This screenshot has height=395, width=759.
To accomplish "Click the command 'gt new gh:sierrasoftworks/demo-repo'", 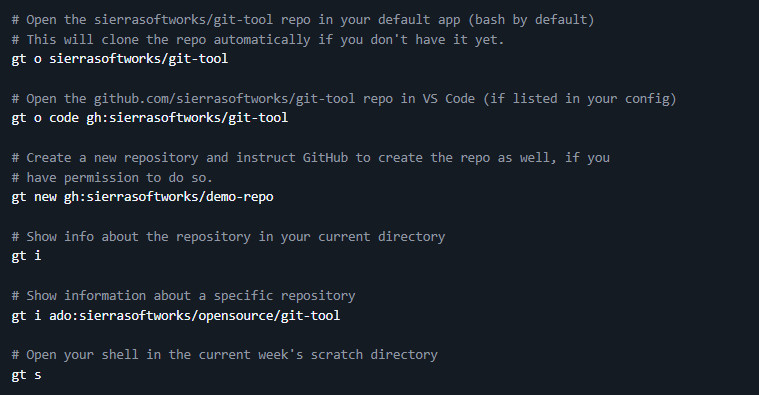I will (x=142, y=197).
